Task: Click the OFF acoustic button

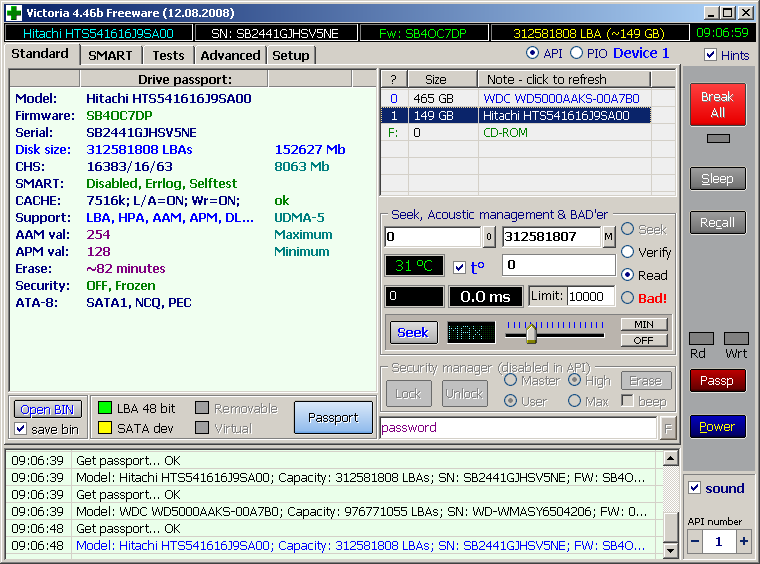Action: coord(644,340)
